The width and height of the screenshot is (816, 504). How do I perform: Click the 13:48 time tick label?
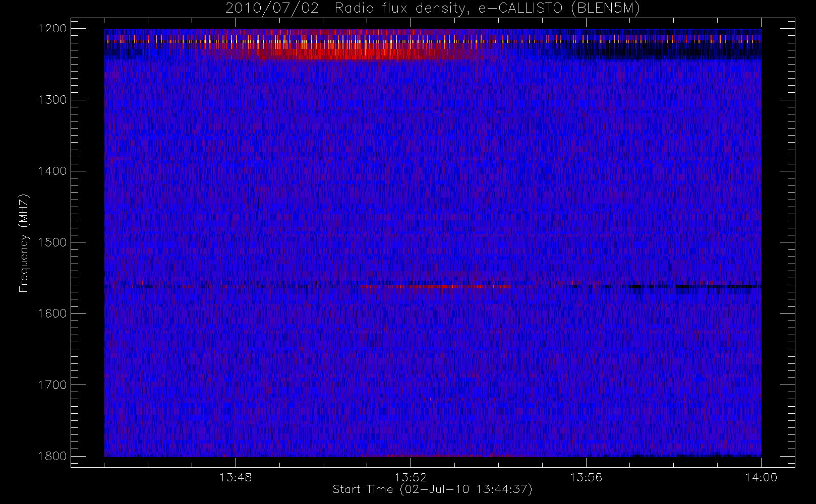[x=236, y=477]
